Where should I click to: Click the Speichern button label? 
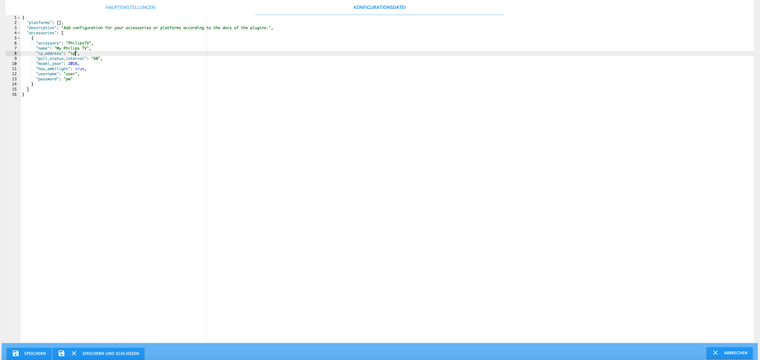(x=35, y=354)
